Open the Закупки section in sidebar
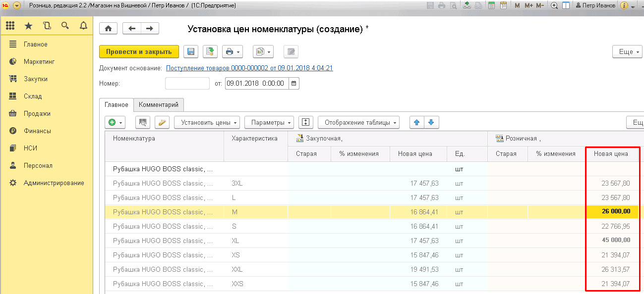This screenshot has height=294, width=644. click(36, 79)
